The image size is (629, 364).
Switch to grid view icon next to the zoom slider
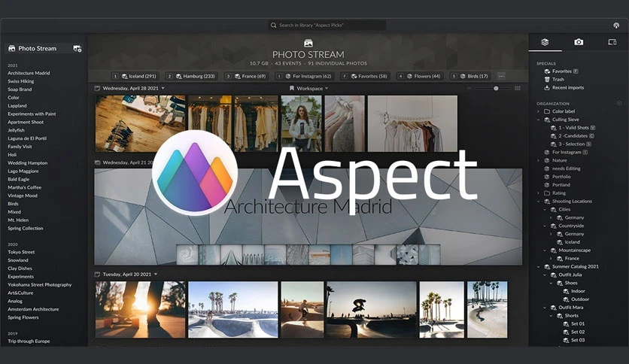(x=518, y=88)
